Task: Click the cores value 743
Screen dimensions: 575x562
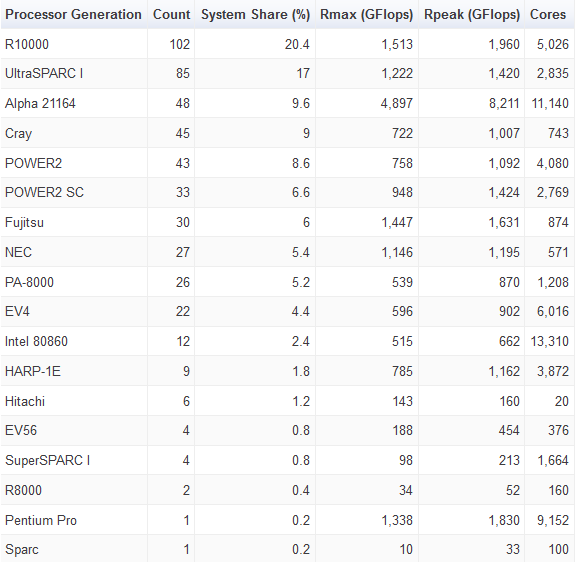Action: (x=558, y=133)
